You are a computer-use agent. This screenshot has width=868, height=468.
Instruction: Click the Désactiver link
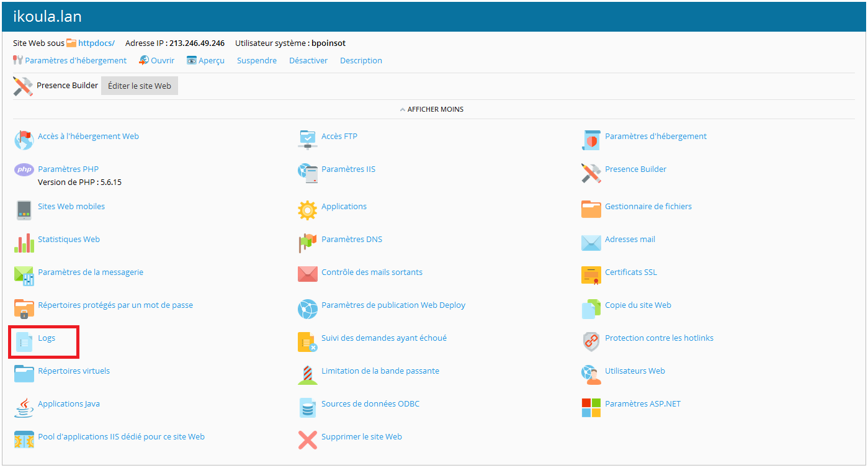click(308, 60)
